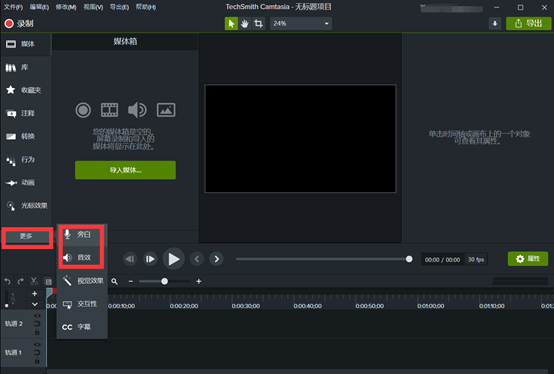
Task: Redo the action on timeline toolbar
Action: click(20, 281)
